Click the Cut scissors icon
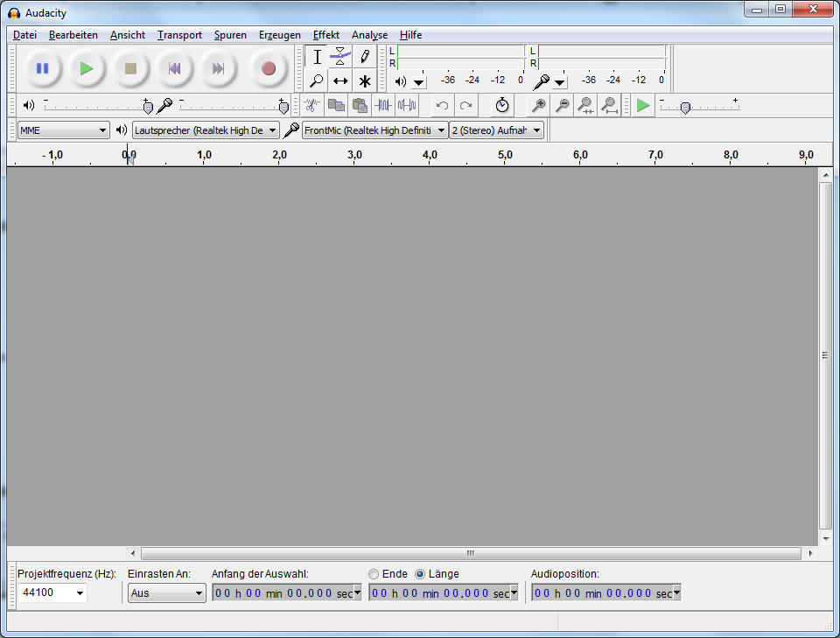The width and height of the screenshot is (840, 638). [x=311, y=105]
